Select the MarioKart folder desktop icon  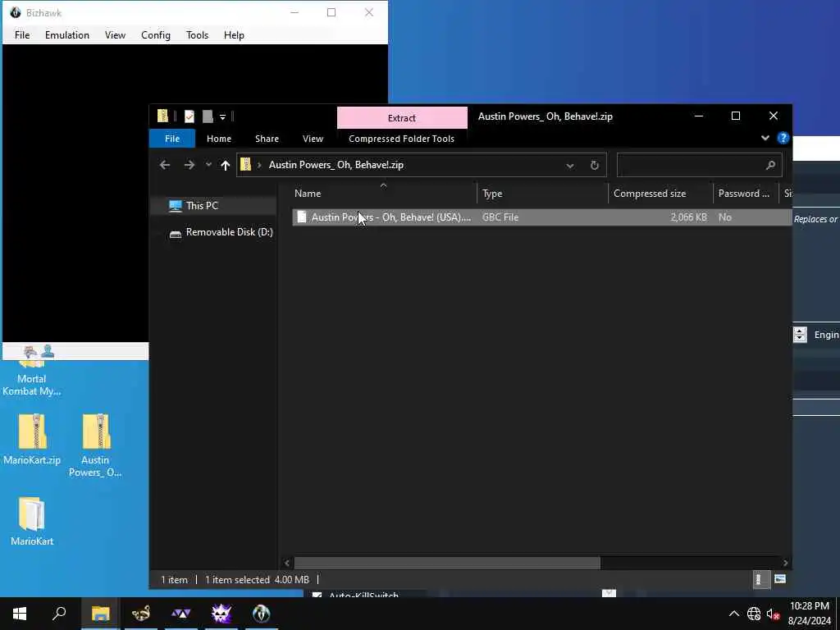[32, 521]
